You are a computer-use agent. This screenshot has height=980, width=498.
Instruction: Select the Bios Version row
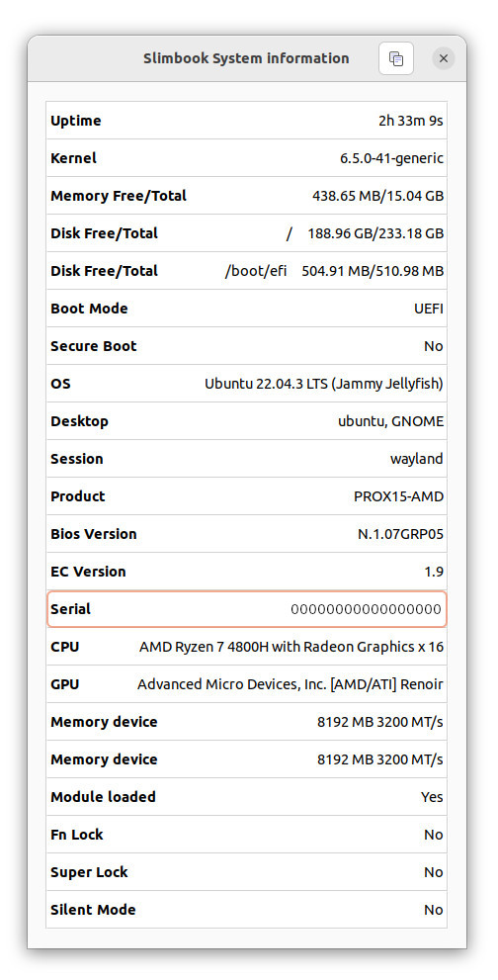tap(247, 534)
